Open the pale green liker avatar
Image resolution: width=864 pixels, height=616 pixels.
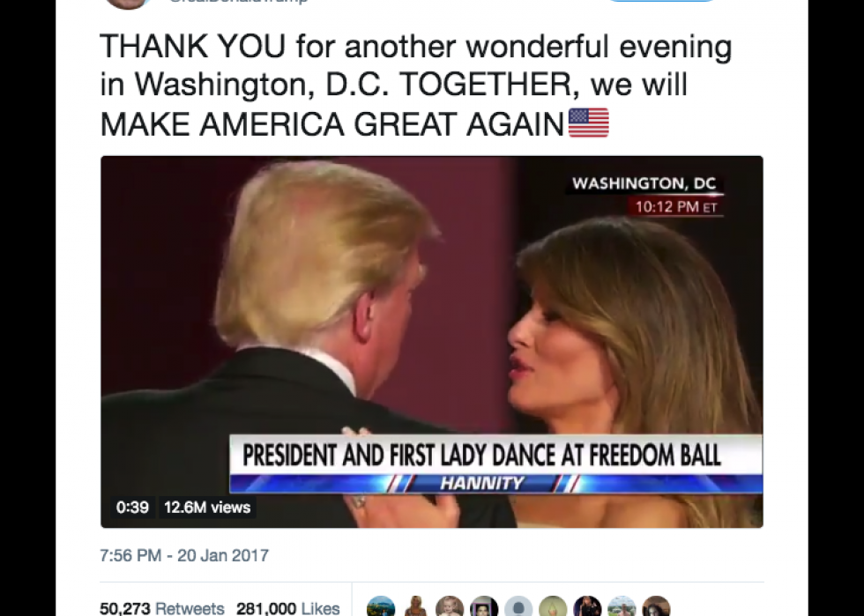pyautogui.click(x=554, y=607)
